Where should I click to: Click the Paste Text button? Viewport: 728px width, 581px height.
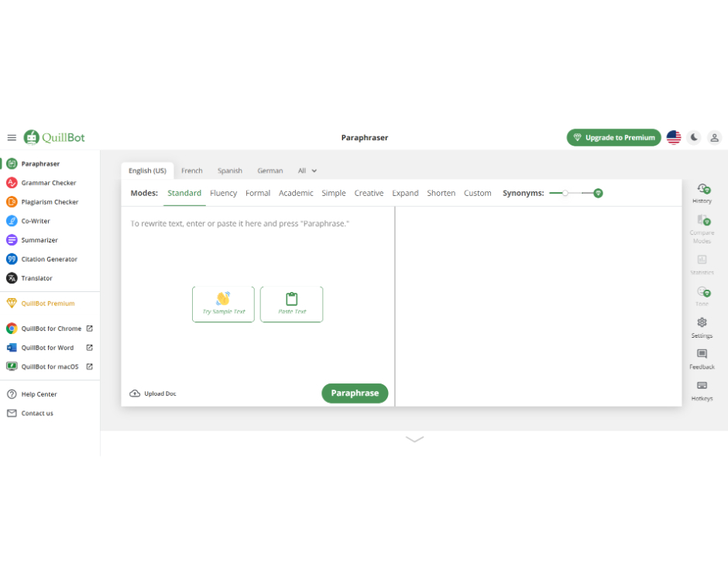click(291, 304)
